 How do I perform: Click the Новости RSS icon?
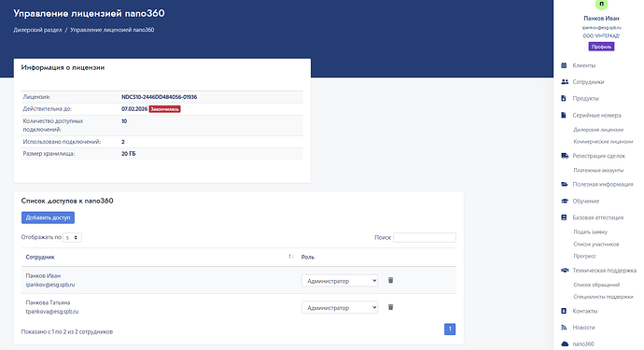tap(564, 328)
